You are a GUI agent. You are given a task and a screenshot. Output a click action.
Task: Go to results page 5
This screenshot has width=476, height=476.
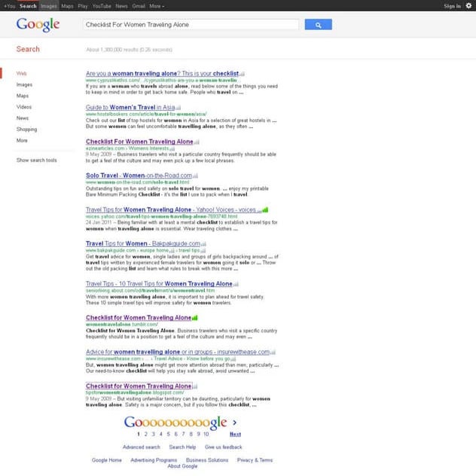click(168, 435)
